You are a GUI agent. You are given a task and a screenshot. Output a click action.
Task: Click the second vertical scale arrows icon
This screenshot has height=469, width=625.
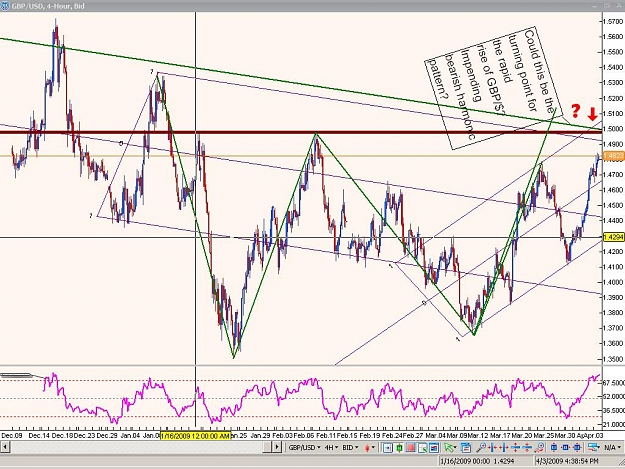pyautogui.click(x=527, y=448)
